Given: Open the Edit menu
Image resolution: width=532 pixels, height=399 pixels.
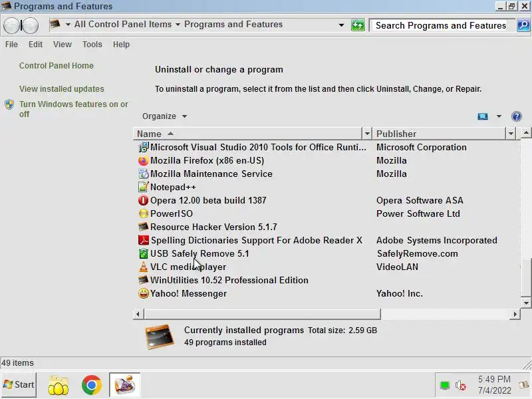Looking at the screenshot, I should click(35, 45).
